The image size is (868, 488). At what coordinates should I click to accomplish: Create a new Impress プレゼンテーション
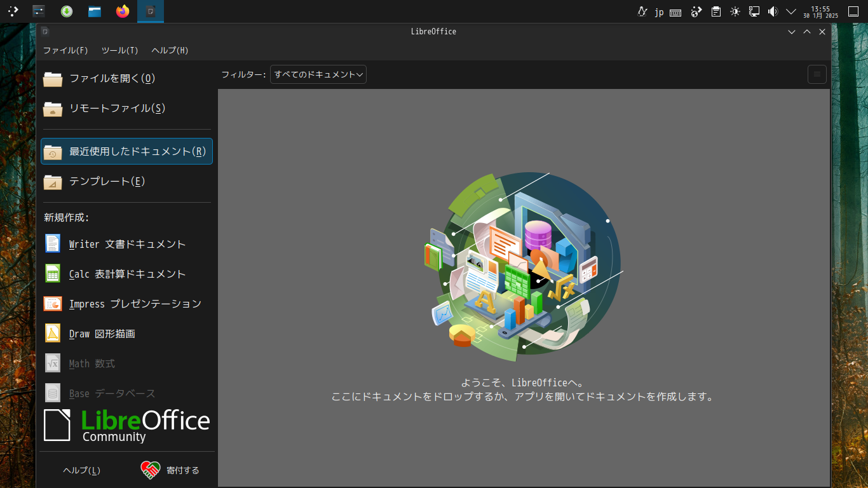pos(126,304)
